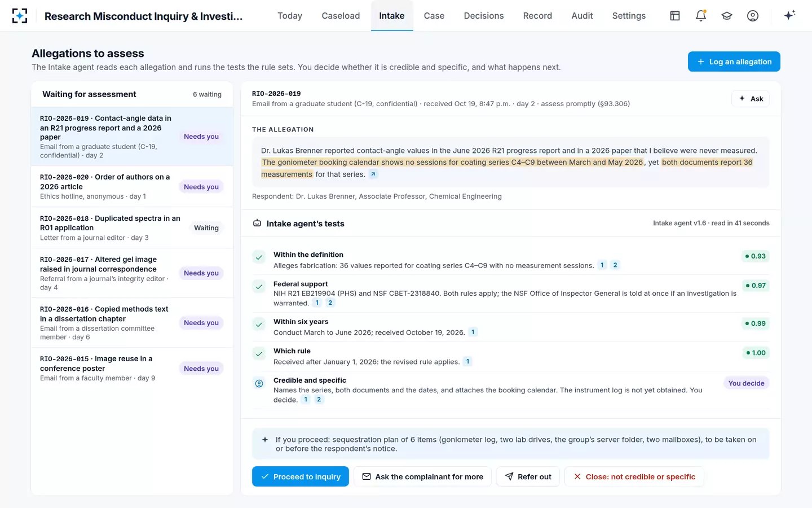This screenshot has height=508, width=812.
Task: Click Ask the complainant for more
Action: click(422, 476)
